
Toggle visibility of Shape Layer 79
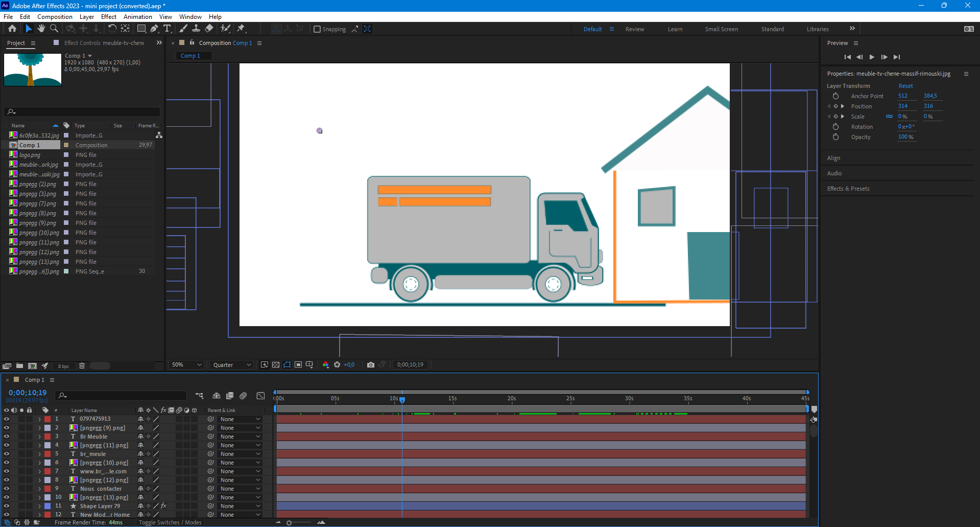tap(7, 506)
